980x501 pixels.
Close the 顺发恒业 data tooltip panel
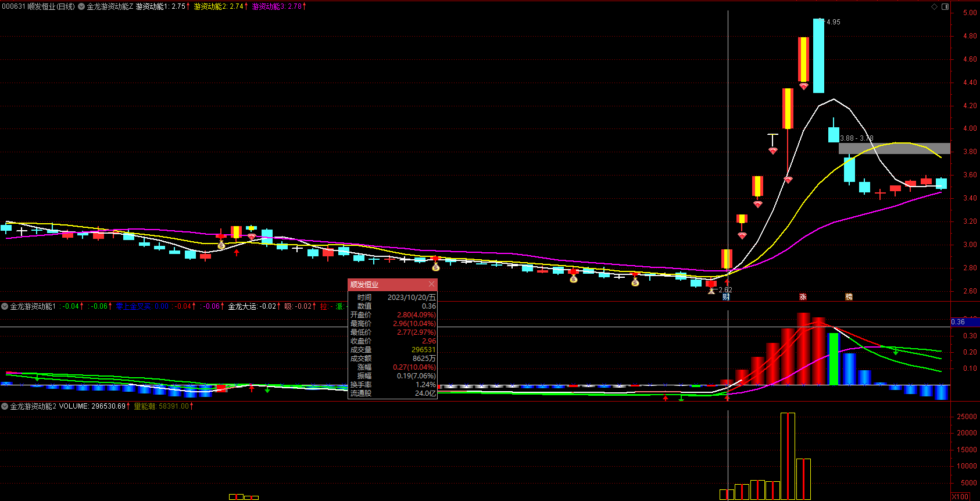(431, 284)
